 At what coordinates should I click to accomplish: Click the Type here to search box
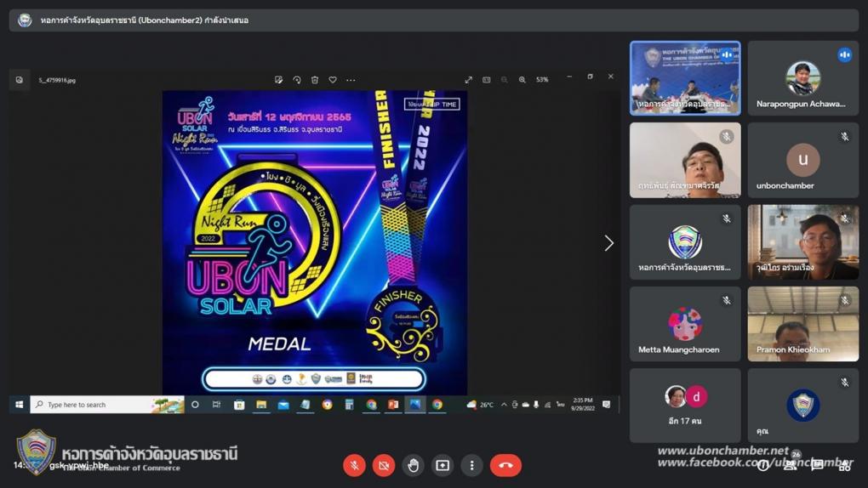(x=107, y=405)
